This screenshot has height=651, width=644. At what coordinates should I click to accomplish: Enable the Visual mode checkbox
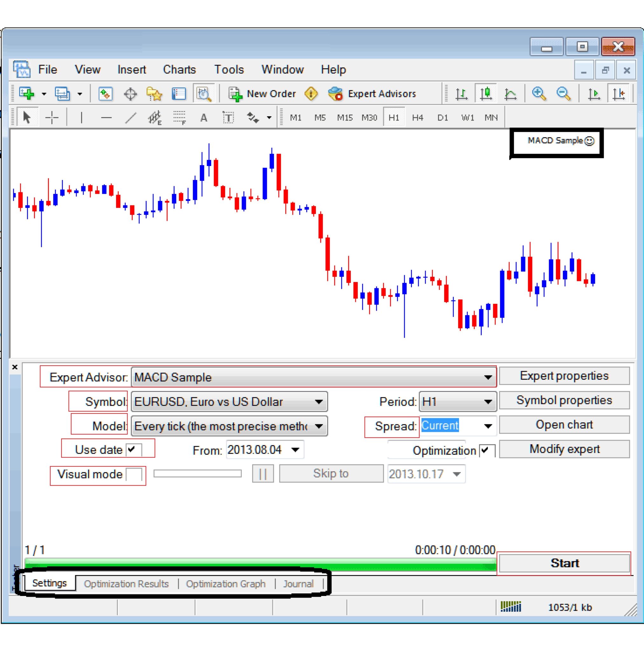coord(134,475)
